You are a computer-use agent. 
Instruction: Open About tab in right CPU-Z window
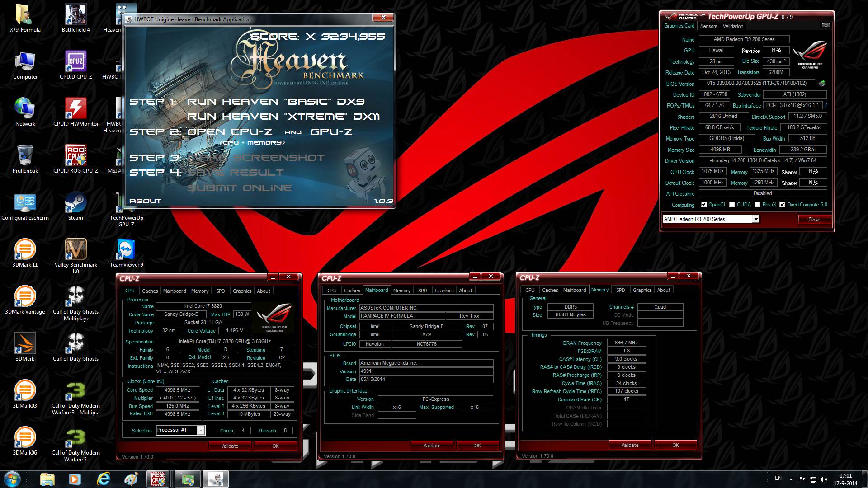tap(663, 290)
